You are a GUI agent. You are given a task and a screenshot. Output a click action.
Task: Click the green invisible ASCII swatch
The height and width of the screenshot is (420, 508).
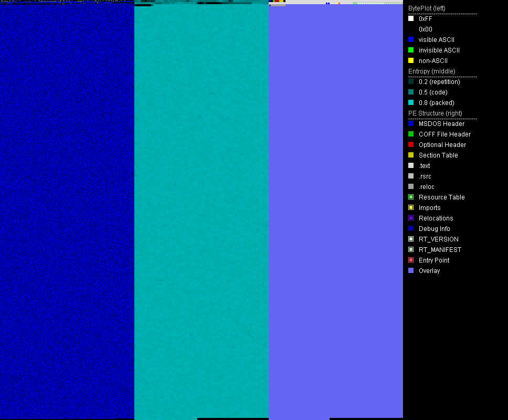point(411,50)
